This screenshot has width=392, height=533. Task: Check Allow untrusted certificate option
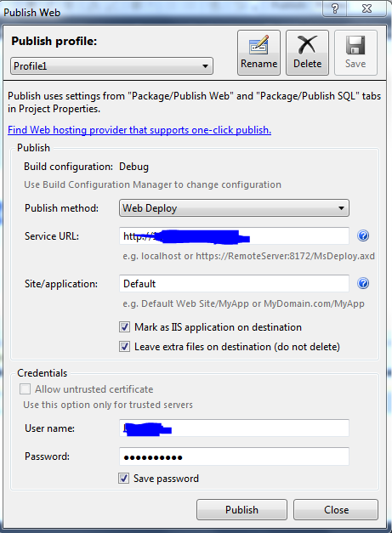[x=26, y=388]
